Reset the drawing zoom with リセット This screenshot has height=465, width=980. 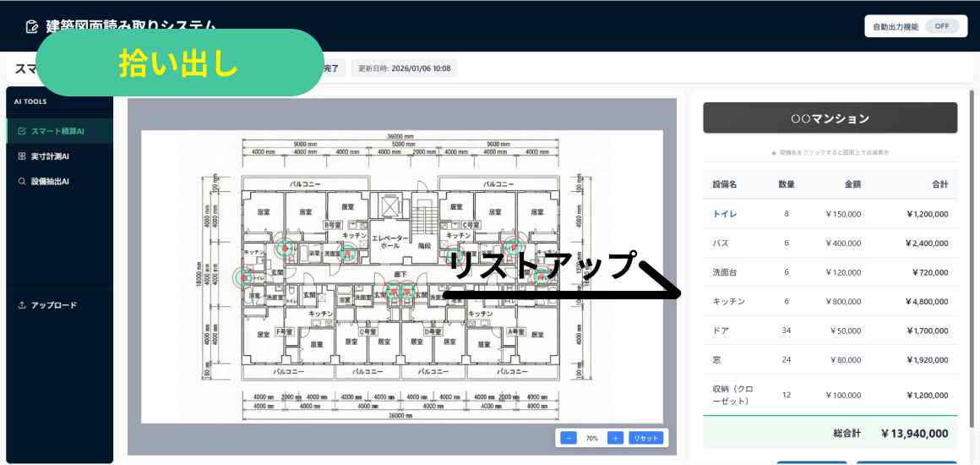(646, 437)
